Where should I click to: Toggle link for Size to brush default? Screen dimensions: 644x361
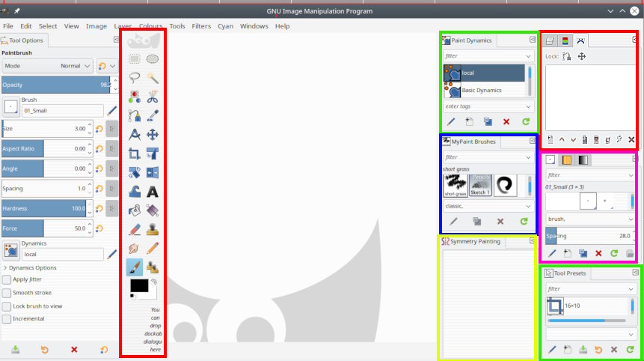[111, 129]
